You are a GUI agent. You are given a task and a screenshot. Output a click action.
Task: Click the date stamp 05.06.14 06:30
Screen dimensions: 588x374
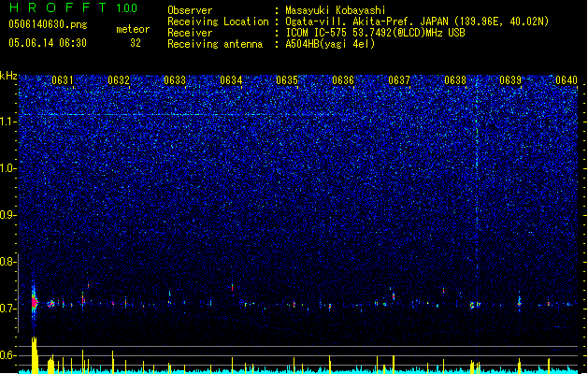[x=48, y=43]
